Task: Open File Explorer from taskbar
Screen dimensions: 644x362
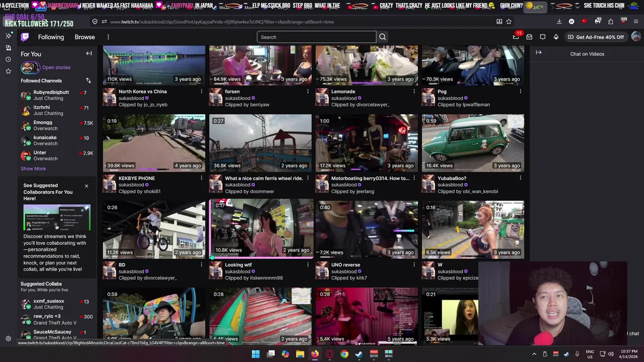Action: 300,354
